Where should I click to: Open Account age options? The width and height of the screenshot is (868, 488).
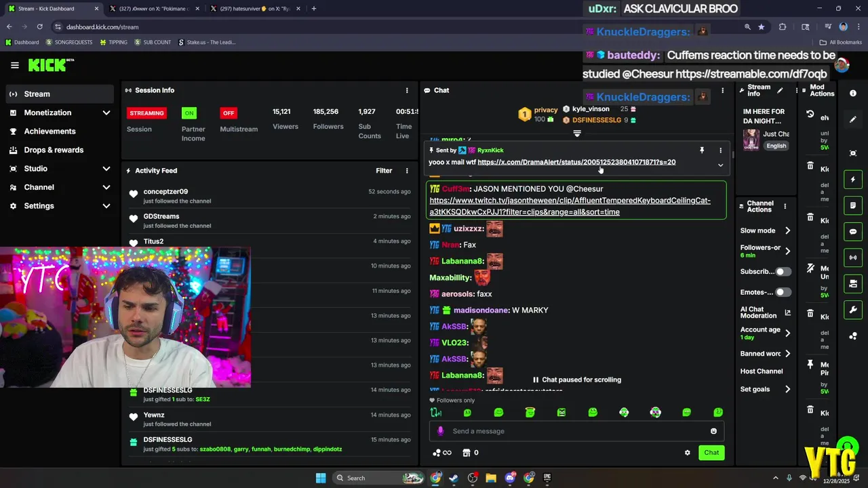pos(765,333)
